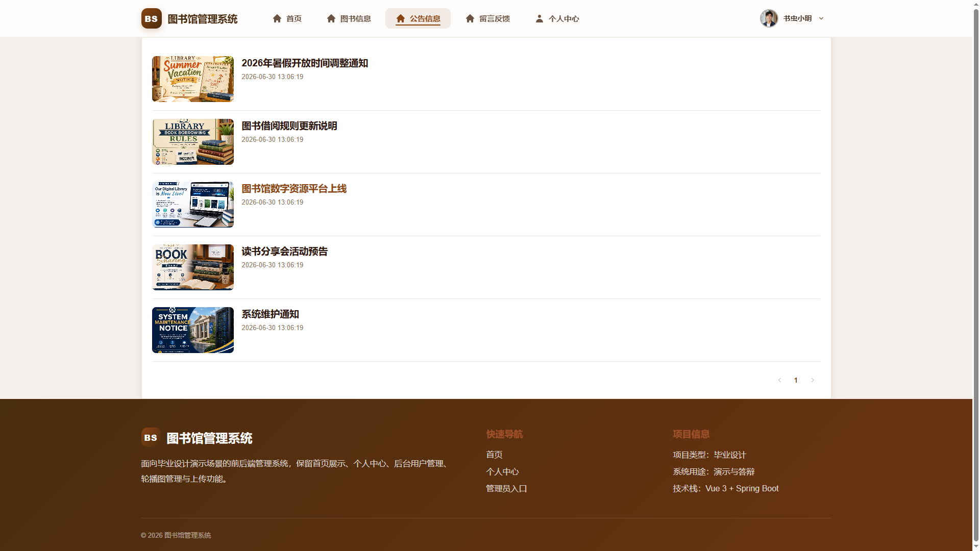
Task: Click the home icon beside 首页
Action: pyautogui.click(x=277, y=18)
